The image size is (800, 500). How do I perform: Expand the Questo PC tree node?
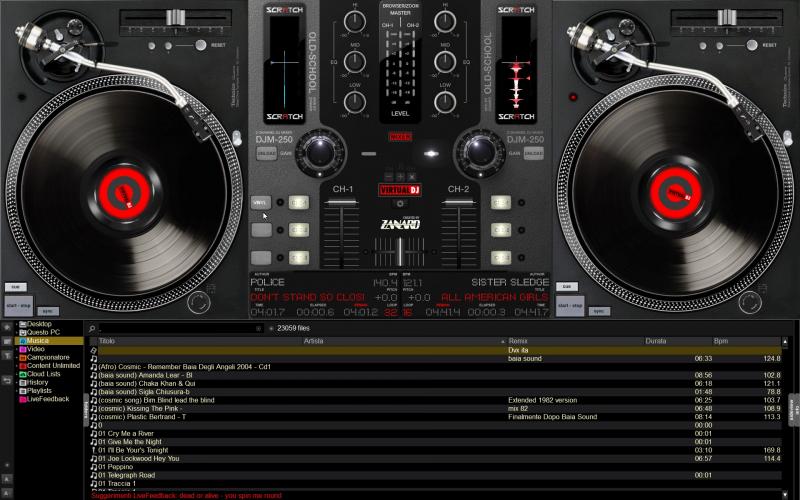(x=16, y=333)
